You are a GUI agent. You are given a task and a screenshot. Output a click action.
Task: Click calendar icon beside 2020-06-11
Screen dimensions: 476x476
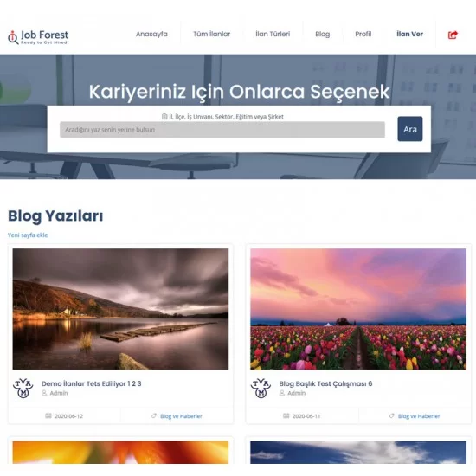pyautogui.click(x=286, y=415)
